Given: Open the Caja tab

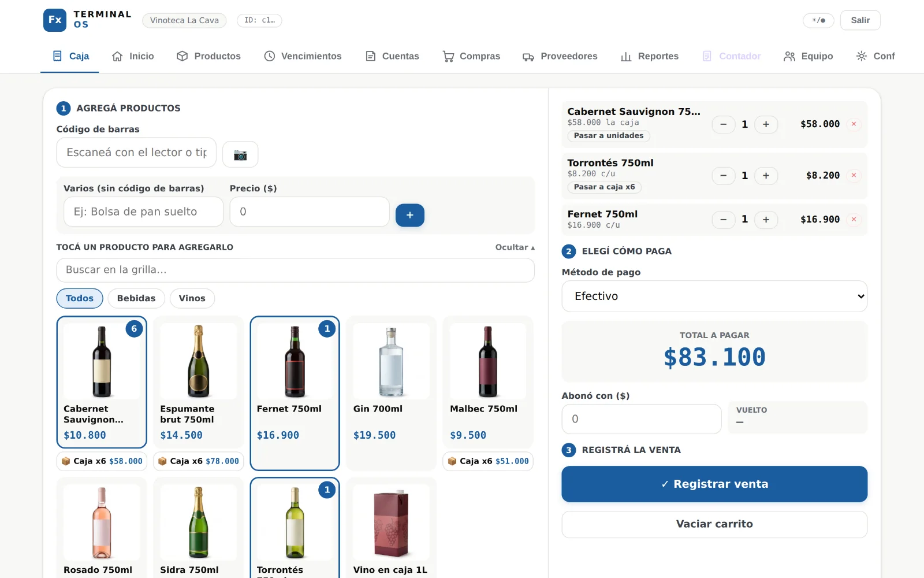Looking at the screenshot, I should tap(70, 56).
